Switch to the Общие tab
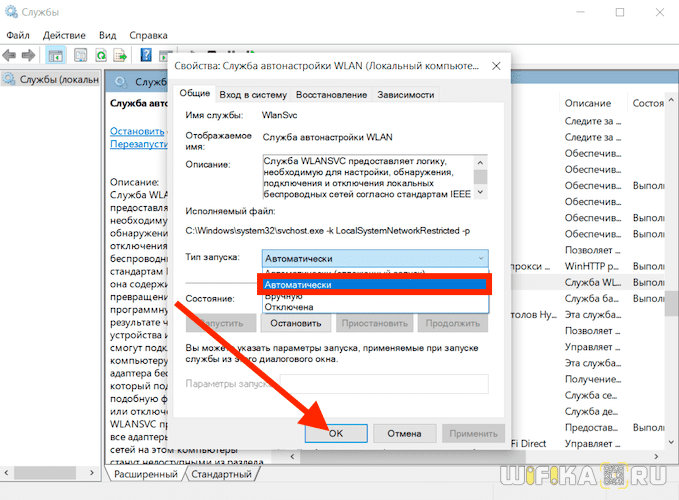The width and height of the screenshot is (679, 500). click(195, 94)
